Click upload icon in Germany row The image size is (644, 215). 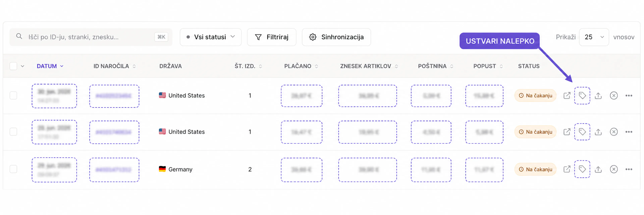598,169
